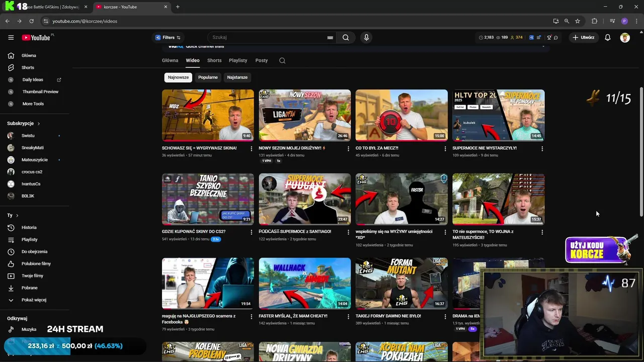Open options menu for SUPERMOCE NIE WYSTARCZYŁY!
This screenshot has width=644, height=362.
542,148
